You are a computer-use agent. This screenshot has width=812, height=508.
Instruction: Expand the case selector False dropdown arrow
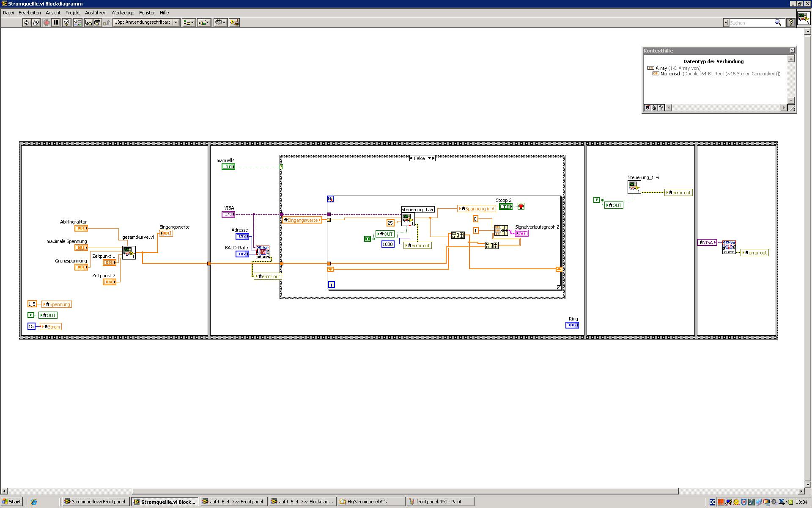pos(429,158)
